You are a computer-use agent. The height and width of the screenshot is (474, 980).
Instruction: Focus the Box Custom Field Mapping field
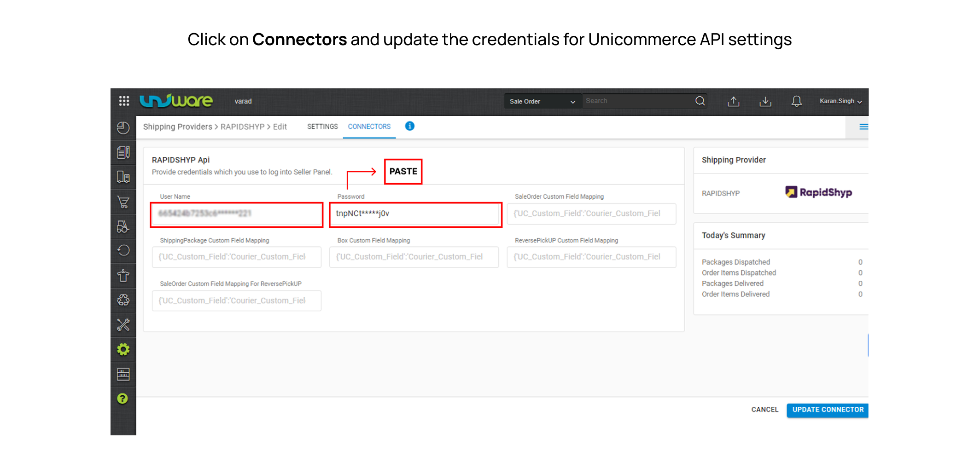(x=414, y=257)
